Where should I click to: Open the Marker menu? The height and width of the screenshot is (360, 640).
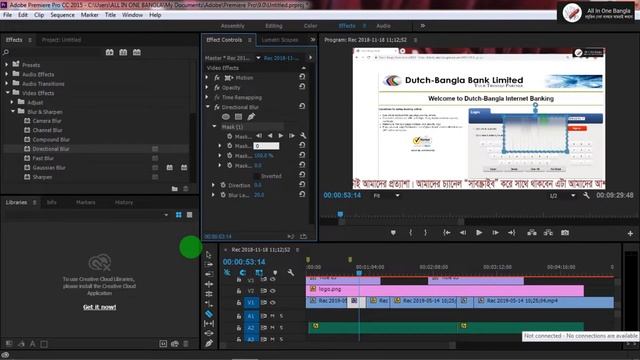coord(89,15)
